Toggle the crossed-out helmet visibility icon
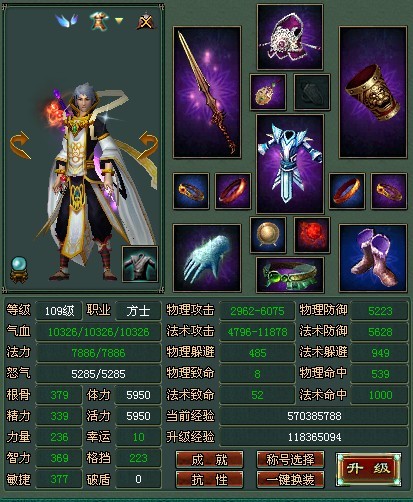 [146, 21]
